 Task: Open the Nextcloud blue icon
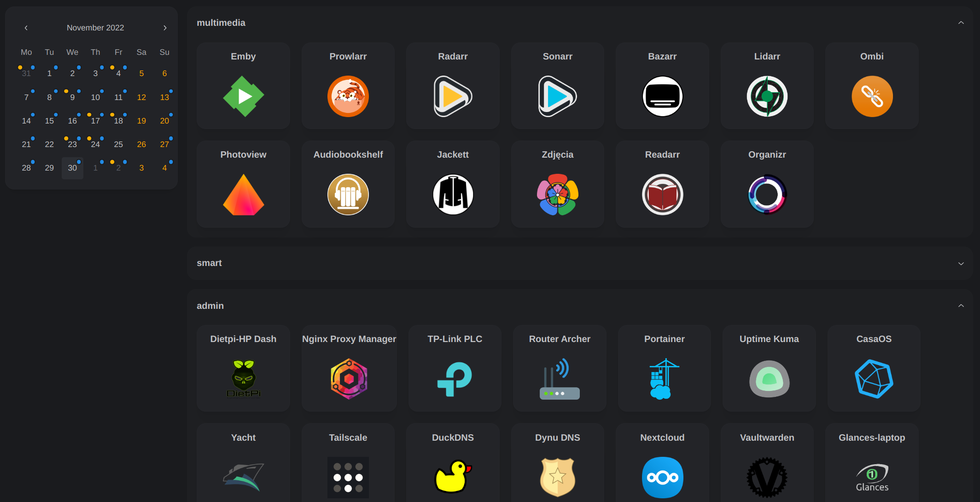tap(662, 477)
